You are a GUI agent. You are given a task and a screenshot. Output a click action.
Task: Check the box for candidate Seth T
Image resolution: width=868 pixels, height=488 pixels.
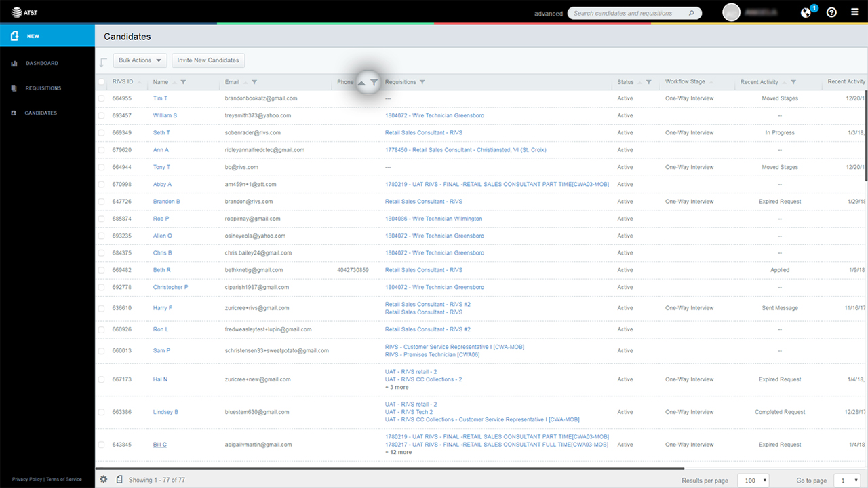pyautogui.click(x=102, y=133)
